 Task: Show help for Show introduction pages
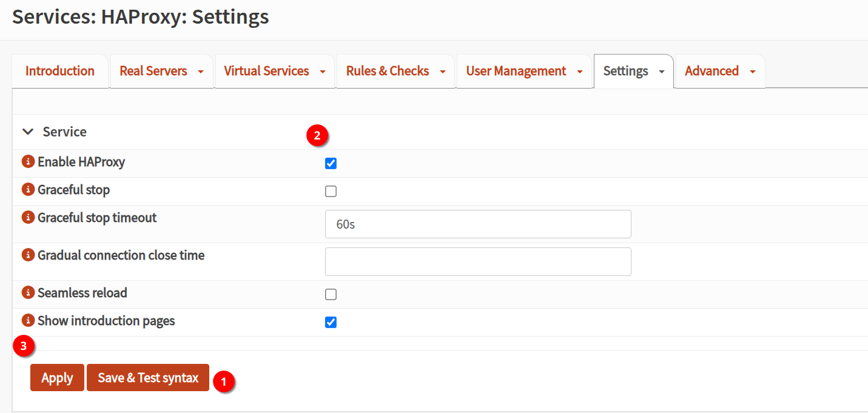pos(28,321)
